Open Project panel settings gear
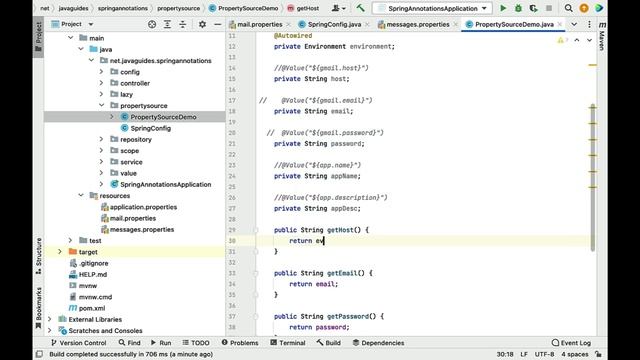The height and width of the screenshot is (360, 640). point(202,24)
